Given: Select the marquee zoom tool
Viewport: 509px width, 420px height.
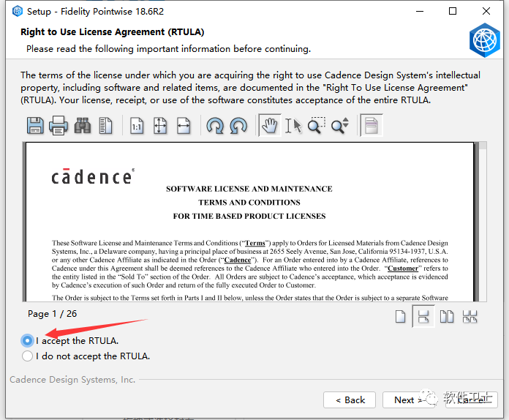Looking at the screenshot, I should click(317, 125).
